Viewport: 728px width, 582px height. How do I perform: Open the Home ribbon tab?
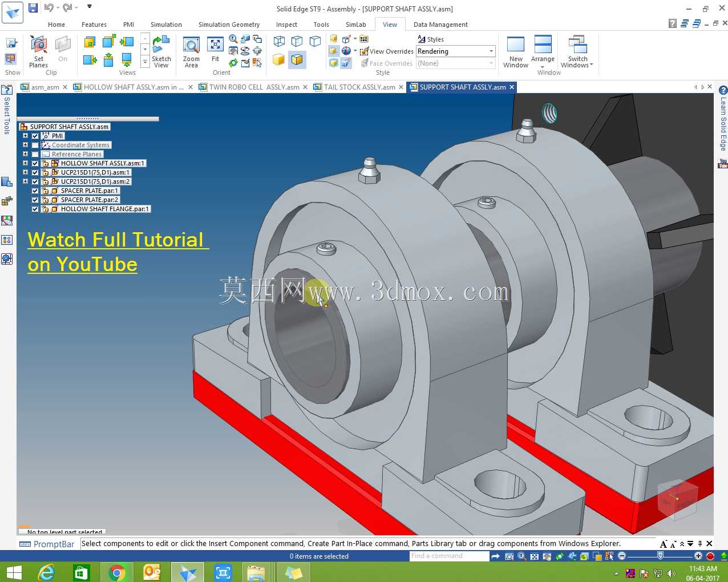(x=56, y=25)
